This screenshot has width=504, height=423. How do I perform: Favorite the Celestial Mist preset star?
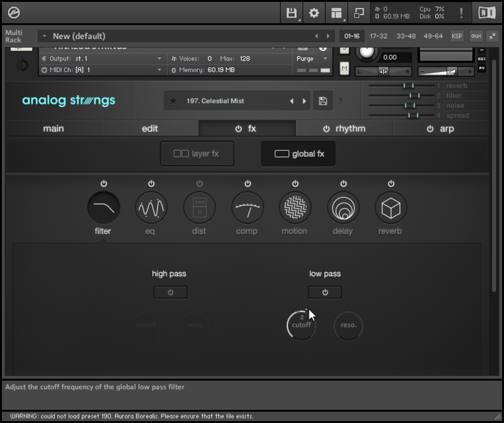(173, 101)
